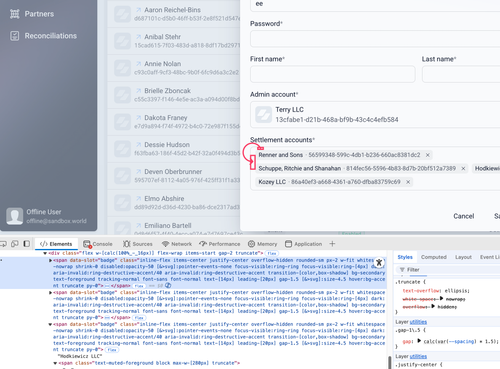Expand the overflow hidden property value
Viewport: 500px width, 369px height.
pyautogui.click(x=433, y=306)
